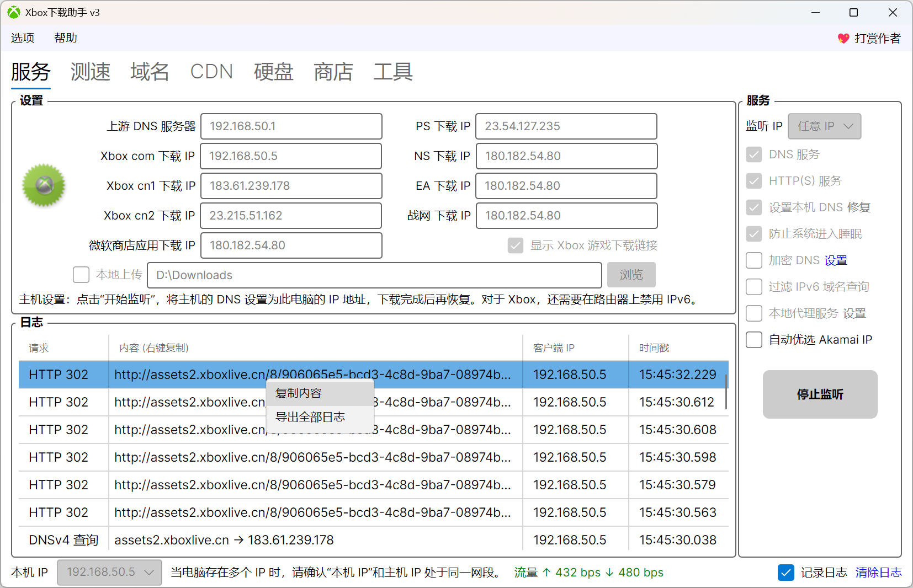Click the 微软商店应用下载 IP field
This screenshot has height=588, width=913.
click(291, 245)
